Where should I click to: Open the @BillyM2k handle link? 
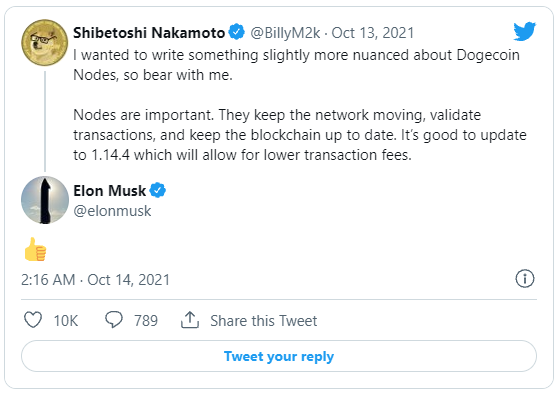285,33
